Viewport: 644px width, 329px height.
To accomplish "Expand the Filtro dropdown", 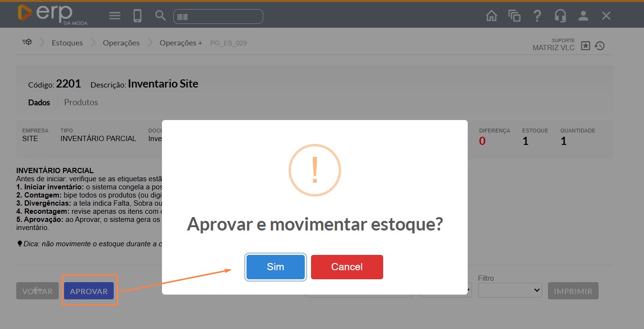I will 510,290.
